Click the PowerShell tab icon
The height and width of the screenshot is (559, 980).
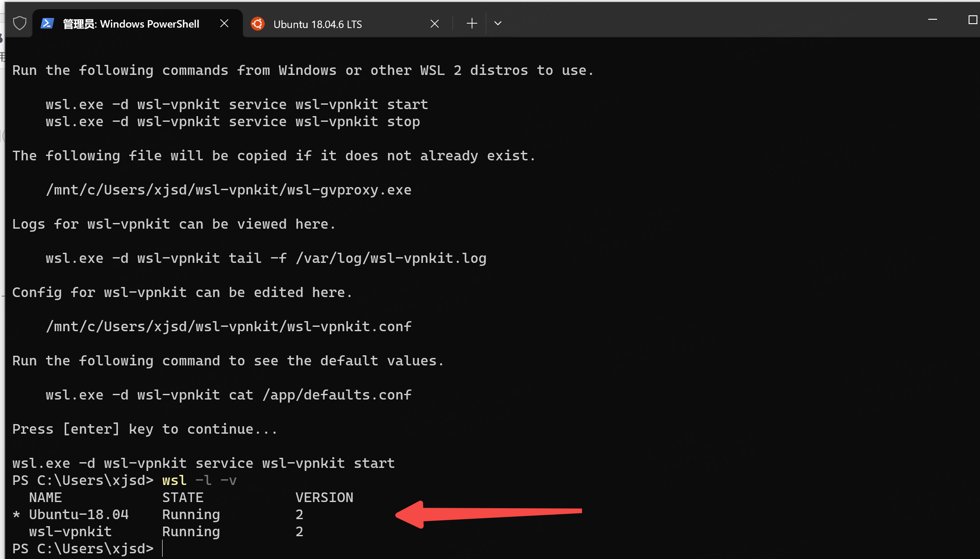(x=47, y=23)
